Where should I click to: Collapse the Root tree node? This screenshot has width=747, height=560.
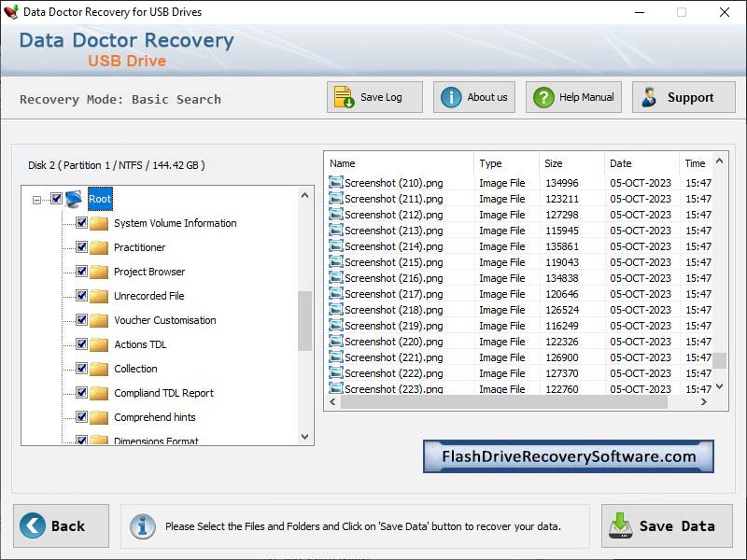point(35,198)
